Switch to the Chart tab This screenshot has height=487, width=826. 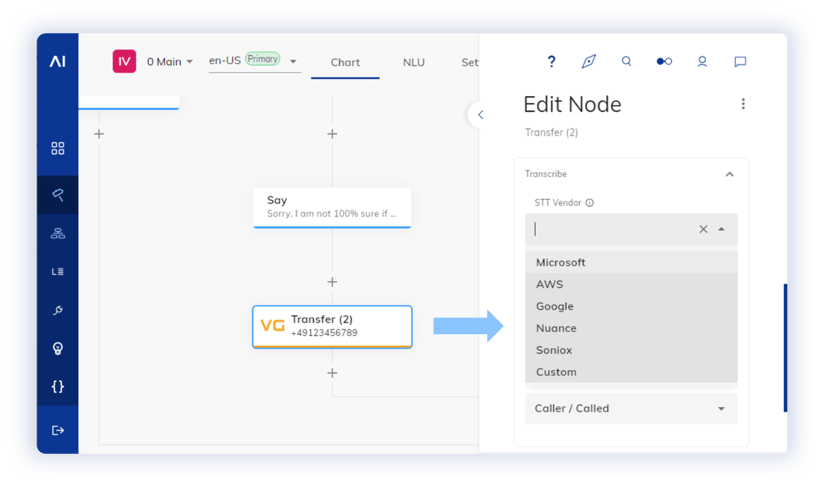coord(345,62)
